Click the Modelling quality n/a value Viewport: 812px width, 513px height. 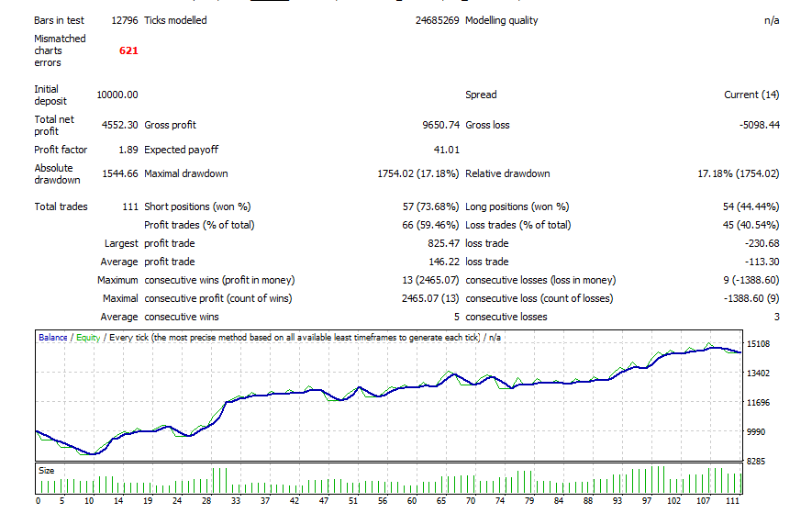[x=771, y=20]
